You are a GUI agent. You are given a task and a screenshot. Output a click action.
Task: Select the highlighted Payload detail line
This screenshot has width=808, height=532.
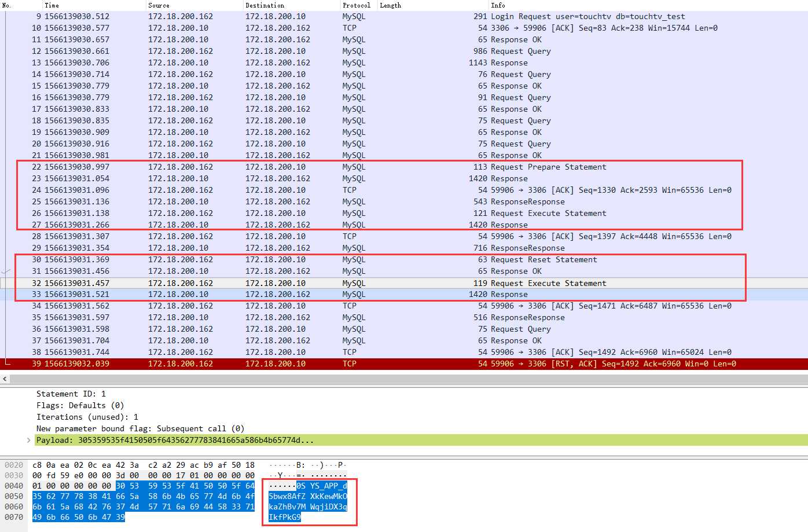(421, 440)
